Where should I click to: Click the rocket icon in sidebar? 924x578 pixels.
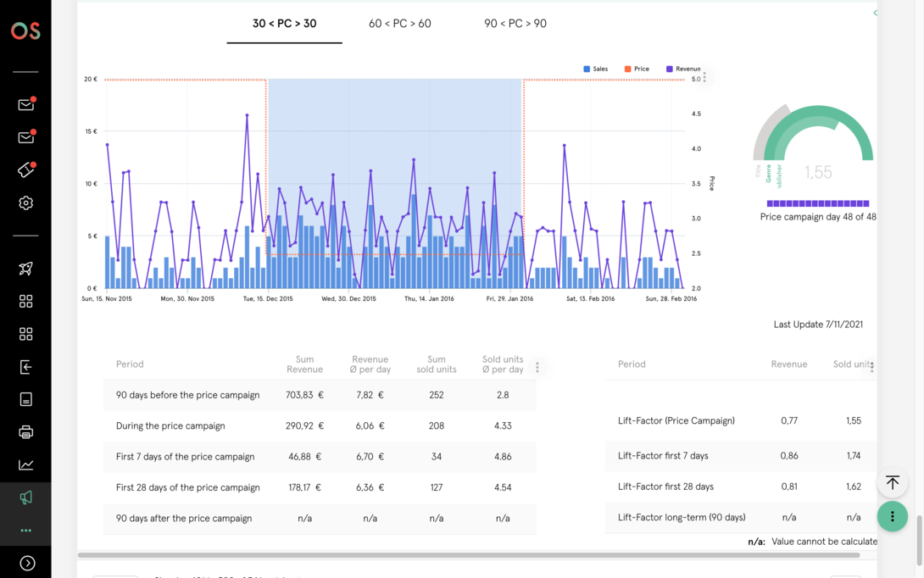(25, 269)
